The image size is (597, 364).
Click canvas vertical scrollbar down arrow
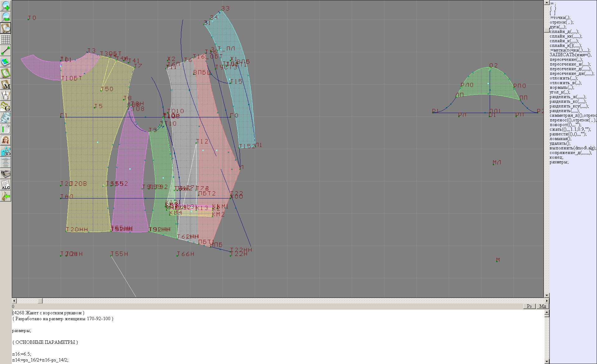click(547, 295)
